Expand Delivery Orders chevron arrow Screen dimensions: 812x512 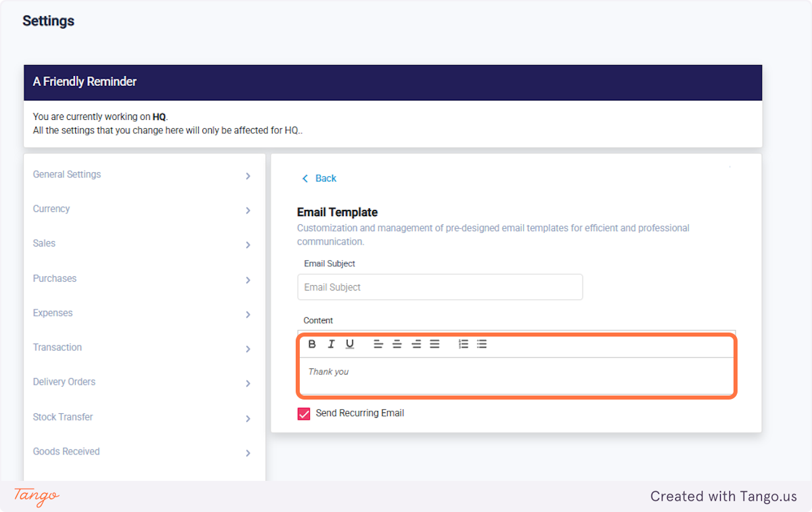pyautogui.click(x=248, y=384)
